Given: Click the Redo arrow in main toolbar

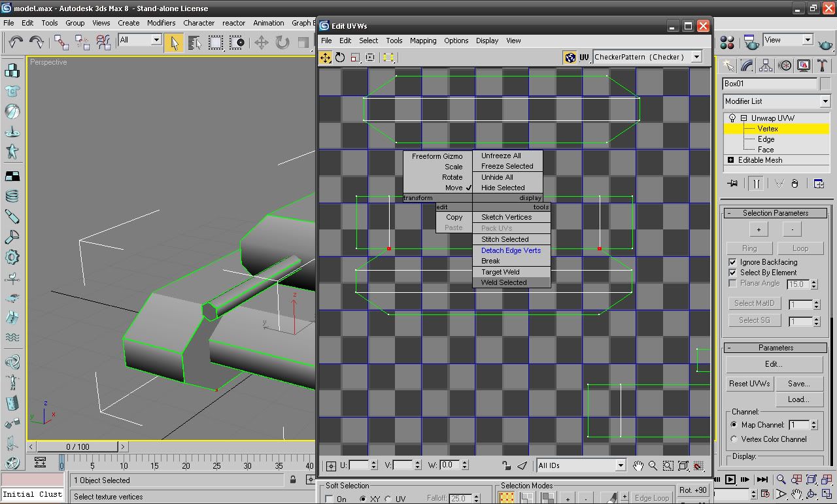Looking at the screenshot, I should click(37, 42).
